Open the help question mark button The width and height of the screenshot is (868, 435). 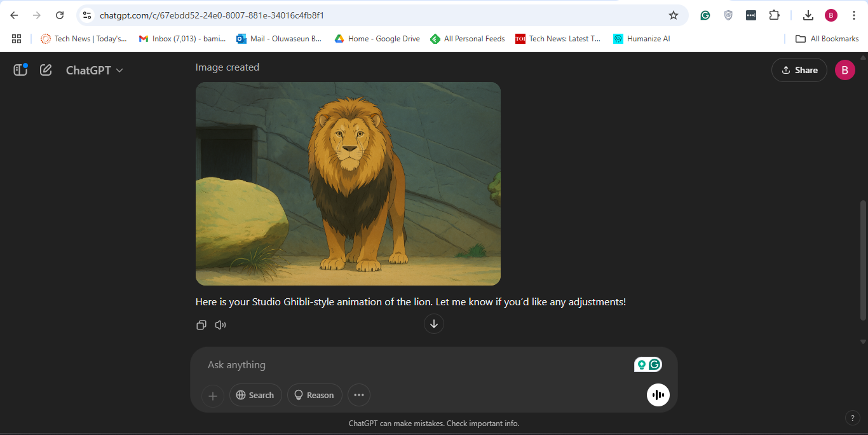[x=853, y=418]
